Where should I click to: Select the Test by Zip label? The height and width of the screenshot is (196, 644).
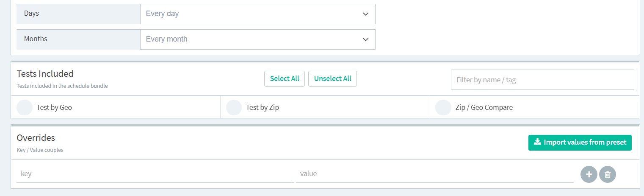point(263,107)
